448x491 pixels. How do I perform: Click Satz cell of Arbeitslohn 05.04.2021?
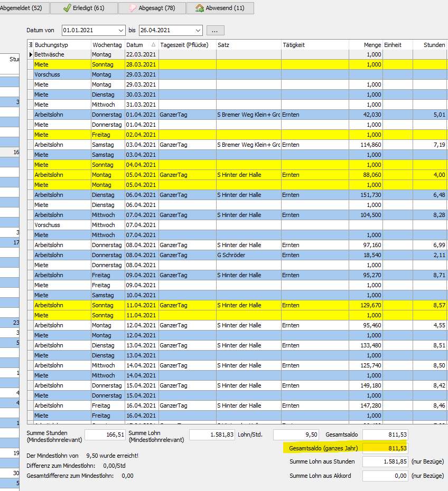249,175
